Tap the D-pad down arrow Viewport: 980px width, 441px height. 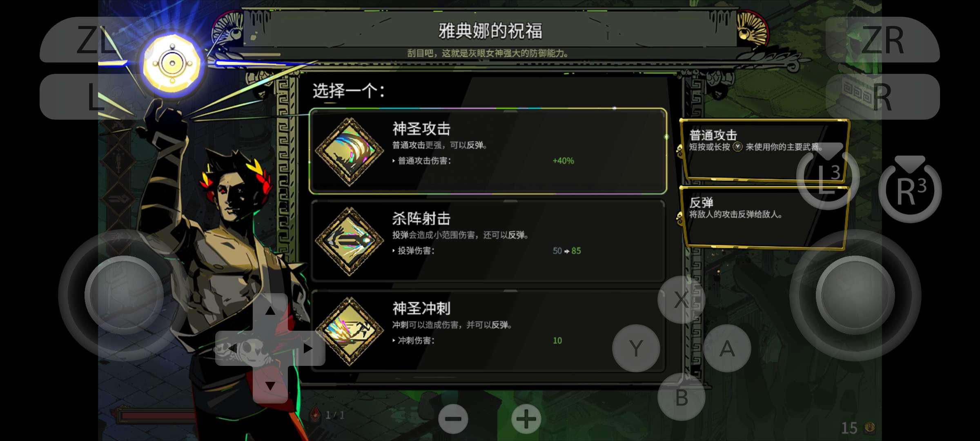(270, 385)
